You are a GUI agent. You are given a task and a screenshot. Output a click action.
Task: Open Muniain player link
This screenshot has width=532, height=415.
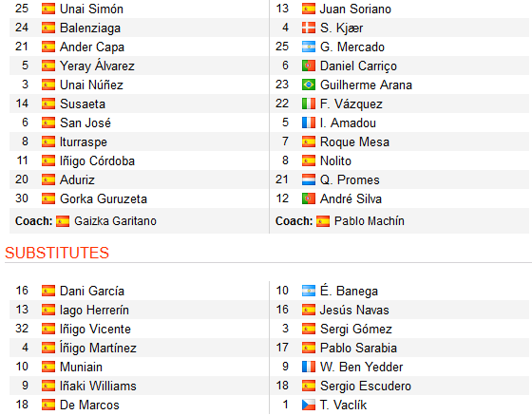(x=81, y=367)
